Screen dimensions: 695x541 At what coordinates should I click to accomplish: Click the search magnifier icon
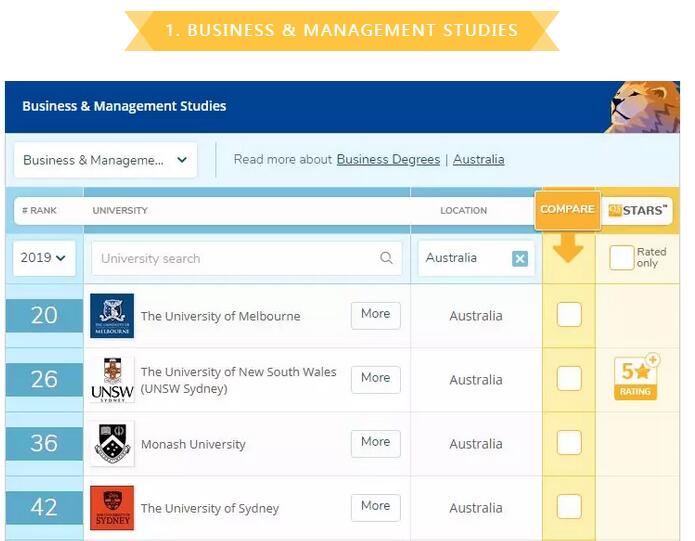tap(386, 257)
